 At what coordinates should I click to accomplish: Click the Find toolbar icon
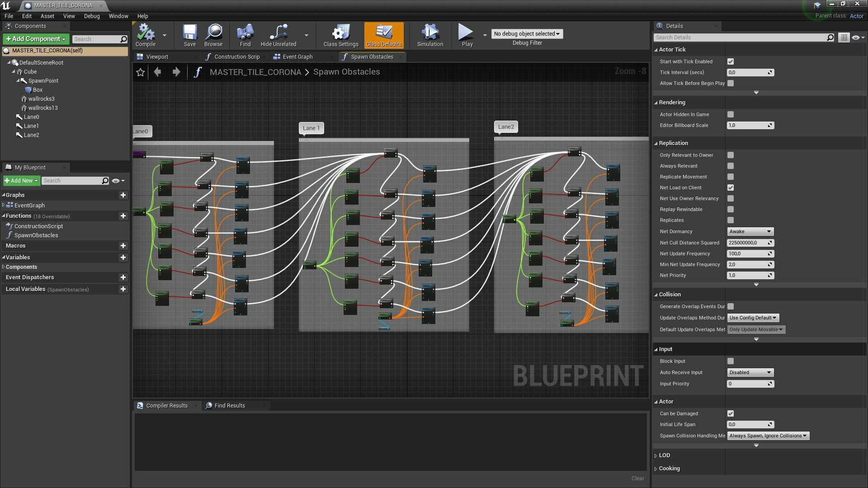pos(245,33)
